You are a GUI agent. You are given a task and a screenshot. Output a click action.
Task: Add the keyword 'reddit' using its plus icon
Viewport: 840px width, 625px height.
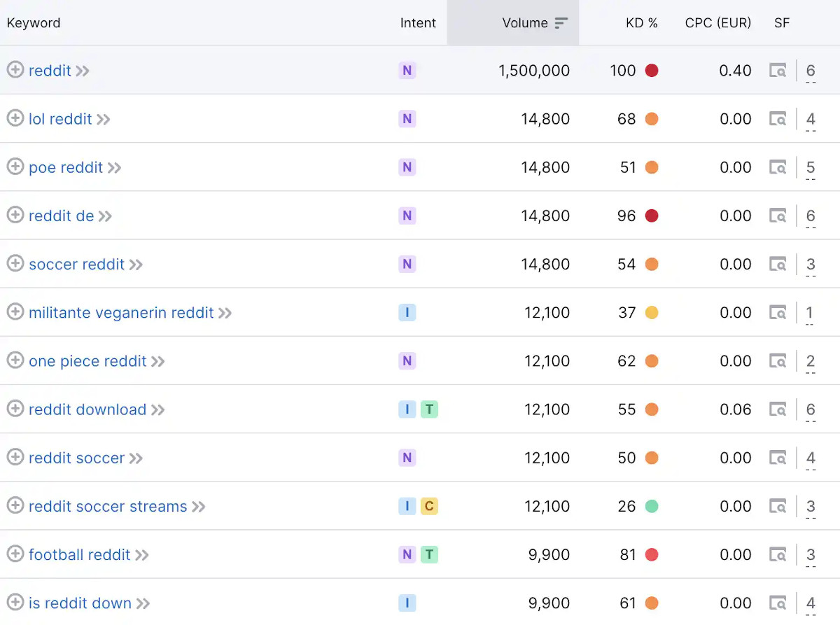pos(15,70)
